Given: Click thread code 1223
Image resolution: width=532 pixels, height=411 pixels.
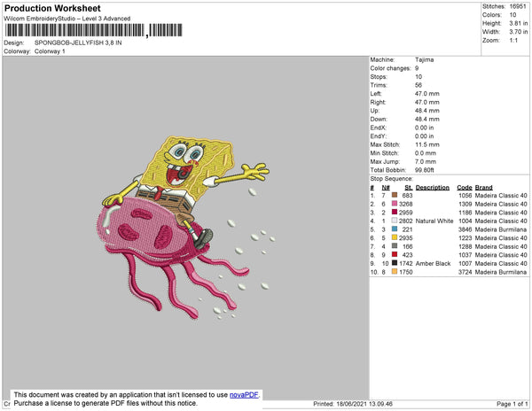Looking at the screenshot, I should click(465, 238).
